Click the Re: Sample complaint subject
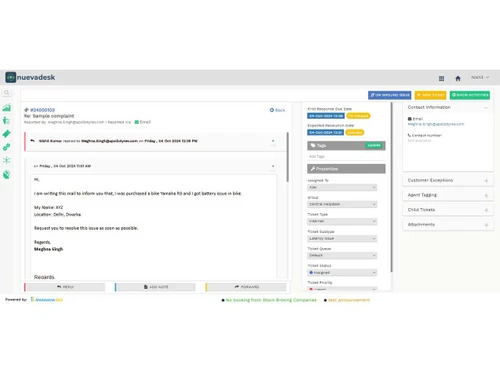Image resolution: width=500 pixels, height=375 pixels. (x=49, y=116)
